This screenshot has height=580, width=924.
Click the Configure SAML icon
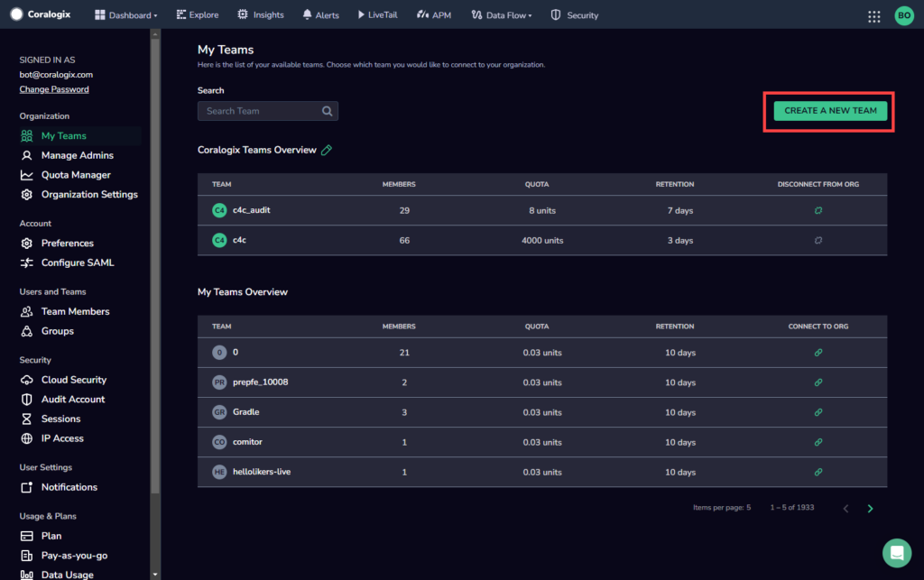[x=26, y=262]
